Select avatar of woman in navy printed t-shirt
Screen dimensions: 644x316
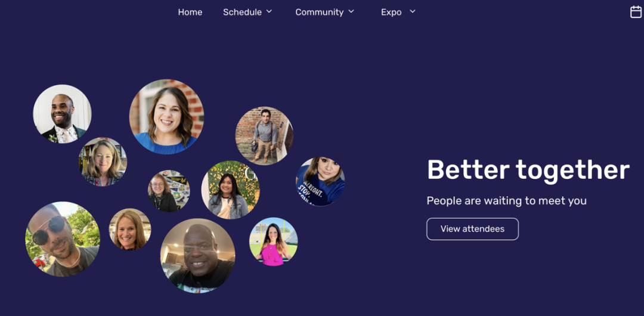pyautogui.click(x=320, y=181)
